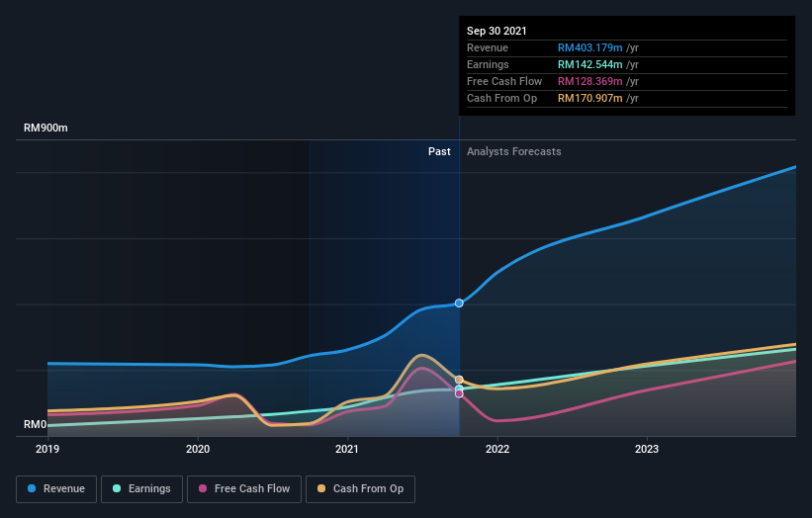Toggle the Cash From Op legend series
Image resolution: width=812 pixels, height=518 pixels.
click(x=360, y=489)
